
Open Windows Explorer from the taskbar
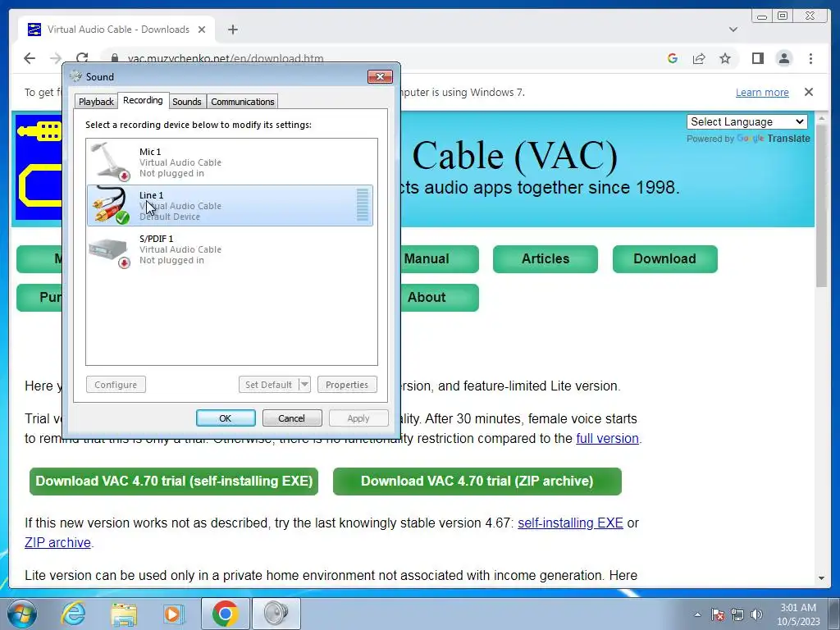click(124, 614)
